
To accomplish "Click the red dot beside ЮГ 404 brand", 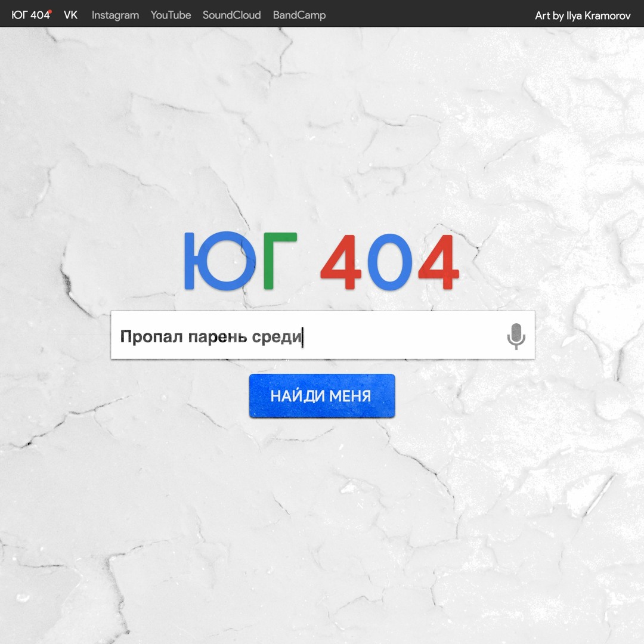I will (50, 11).
